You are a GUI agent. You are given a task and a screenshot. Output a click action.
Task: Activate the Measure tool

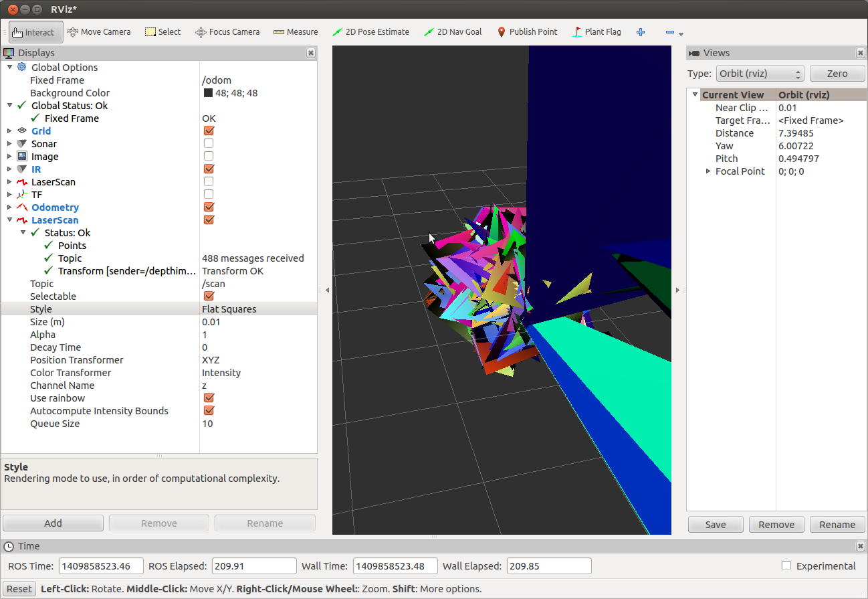(295, 31)
